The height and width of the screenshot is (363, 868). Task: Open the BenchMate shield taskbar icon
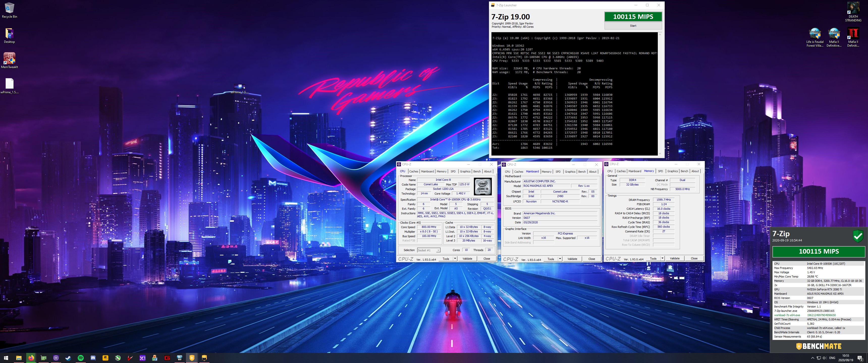[192, 358]
